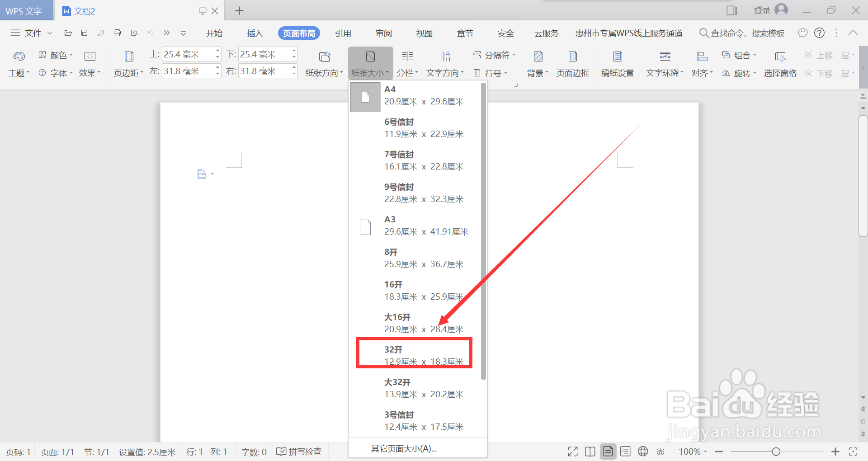Open the Group (组合) dropdown
868x461 pixels.
[x=739, y=55]
